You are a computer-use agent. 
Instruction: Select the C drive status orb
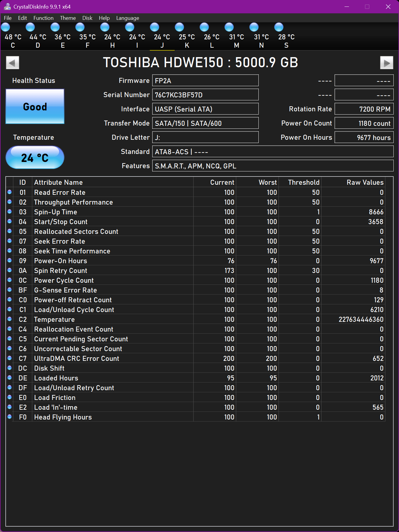point(6,27)
